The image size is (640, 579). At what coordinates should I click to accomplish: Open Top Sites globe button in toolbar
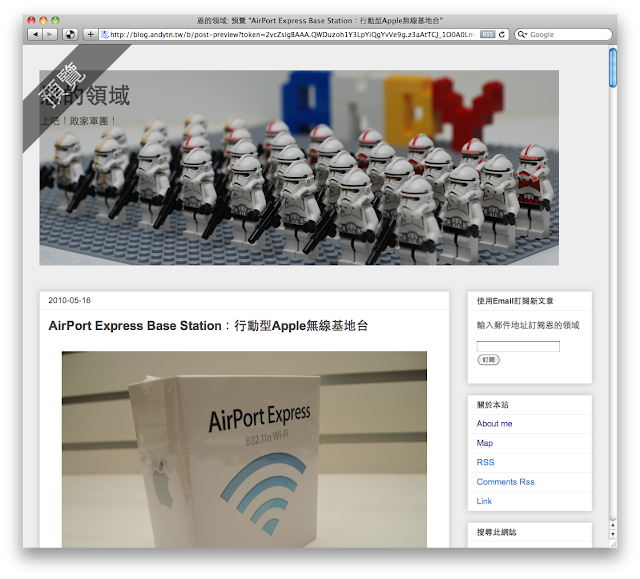[x=70, y=35]
